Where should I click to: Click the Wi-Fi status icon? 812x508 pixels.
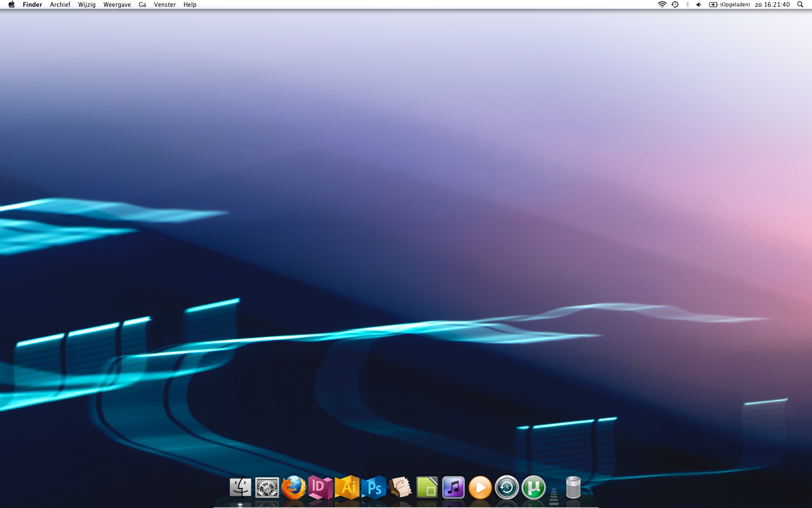pos(662,5)
